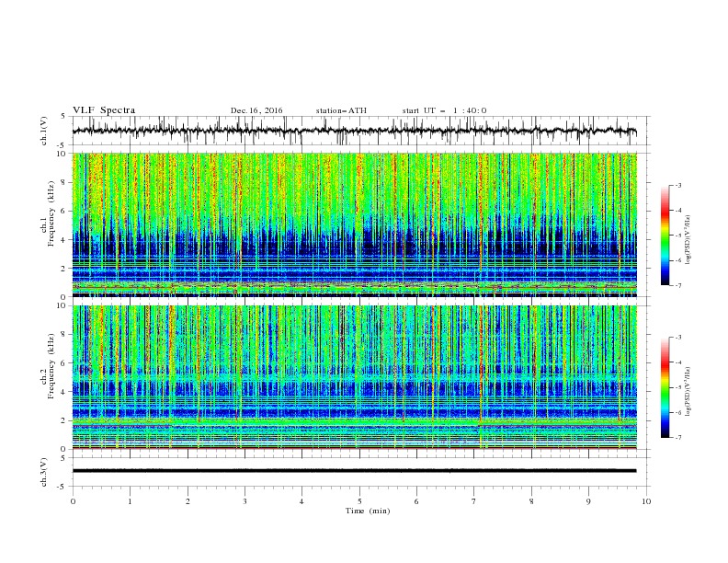Click the "0" tick on the Time axis
Image resolution: width=728 pixels, height=563 pixels.
73,501
